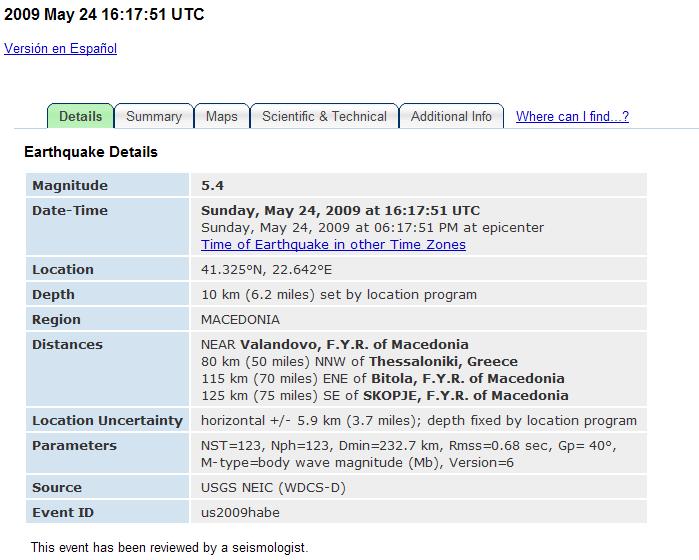Go to the Additional Info tab

point(451,116)
